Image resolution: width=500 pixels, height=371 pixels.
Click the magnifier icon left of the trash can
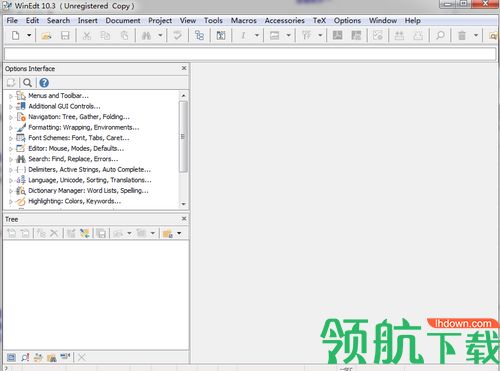click(440, 35)
